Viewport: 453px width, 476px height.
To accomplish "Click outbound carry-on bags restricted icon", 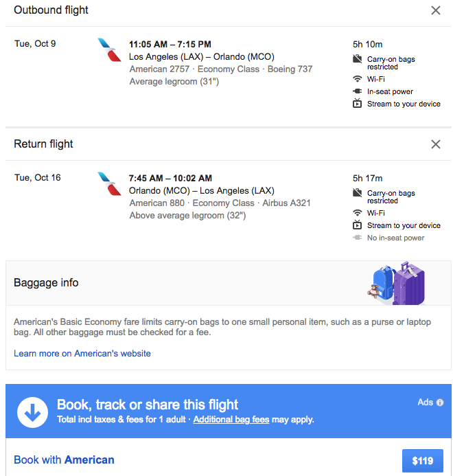I will pyautogui.click(x=357, y=60).
